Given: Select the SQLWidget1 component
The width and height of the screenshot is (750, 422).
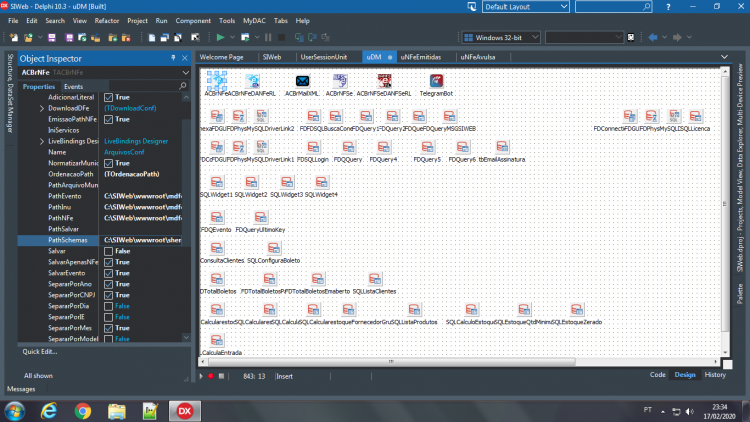Looking at the screenshot, I should 217,182.
